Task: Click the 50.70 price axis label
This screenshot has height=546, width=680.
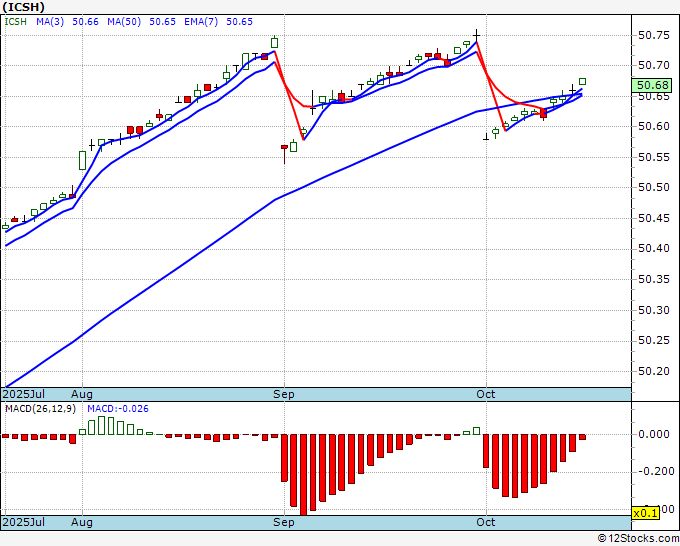Action: (x=654, y=65)
